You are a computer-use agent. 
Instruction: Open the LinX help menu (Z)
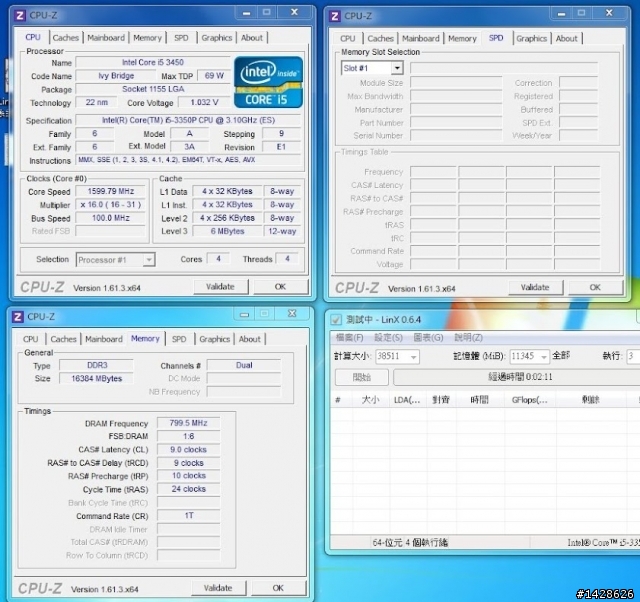[468, 338]
